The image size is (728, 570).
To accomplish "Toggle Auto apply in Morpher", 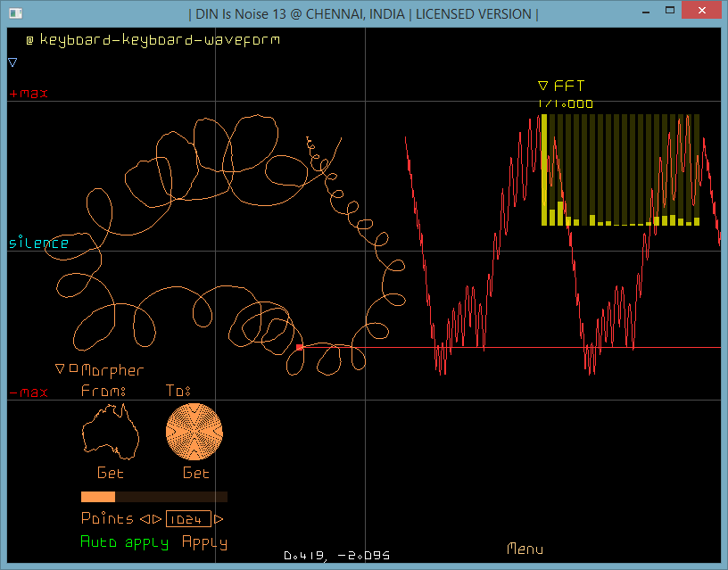I will click(124, 542).
